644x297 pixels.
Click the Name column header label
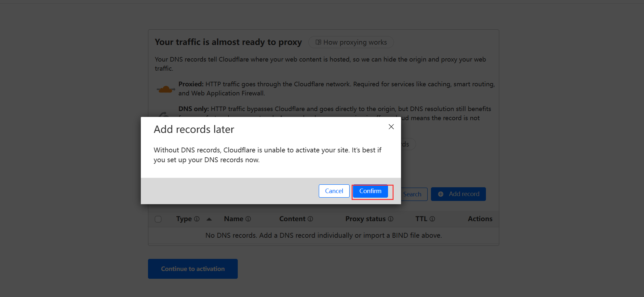pos(234,219)
